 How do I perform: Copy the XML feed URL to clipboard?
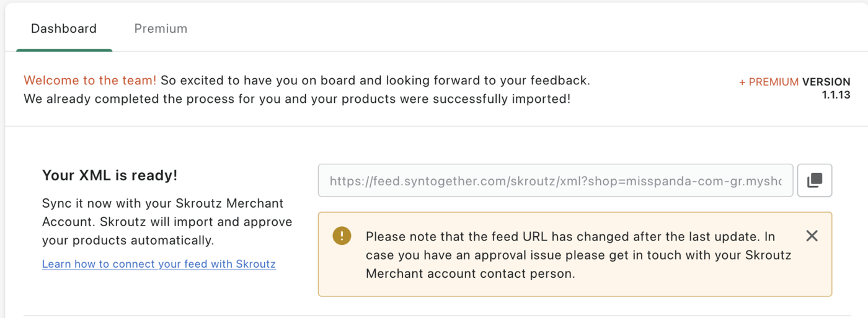point(814,180)
